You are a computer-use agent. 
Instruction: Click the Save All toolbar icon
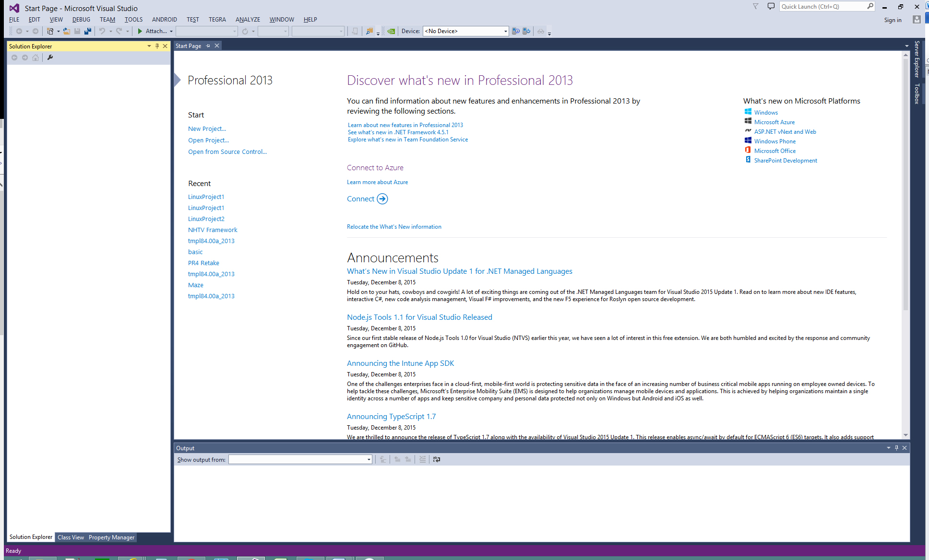tap(88, 31)
